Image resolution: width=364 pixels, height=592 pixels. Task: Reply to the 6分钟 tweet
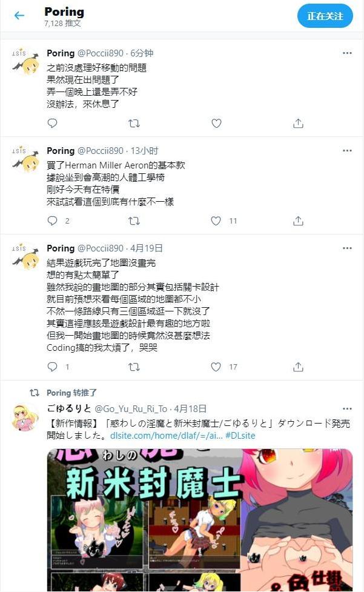pyautogui.click(x=53, y=123)
